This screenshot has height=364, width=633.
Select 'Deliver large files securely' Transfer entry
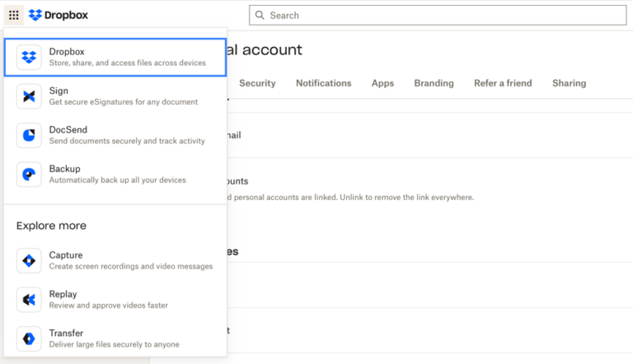coord(114,338)
